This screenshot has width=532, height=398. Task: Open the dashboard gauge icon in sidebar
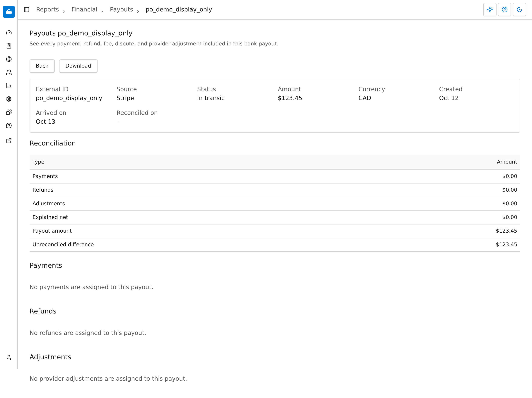click(x=9, y=32)
